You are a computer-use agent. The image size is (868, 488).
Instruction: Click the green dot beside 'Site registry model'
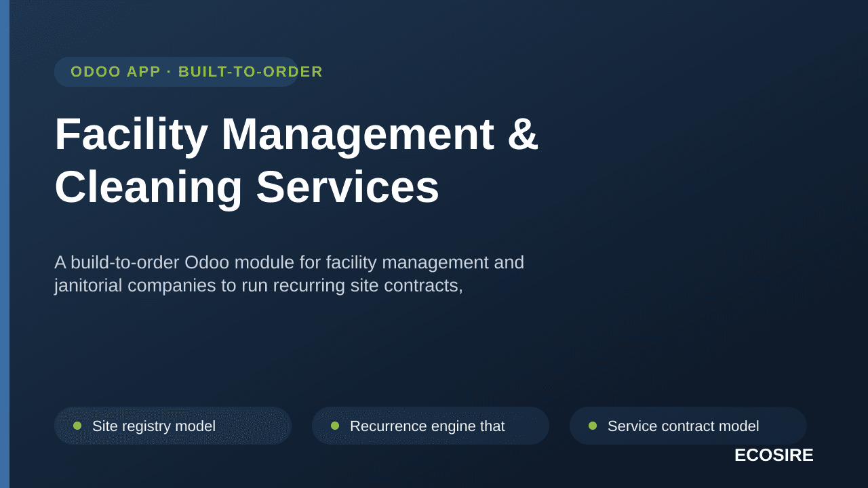click(77, 426)
